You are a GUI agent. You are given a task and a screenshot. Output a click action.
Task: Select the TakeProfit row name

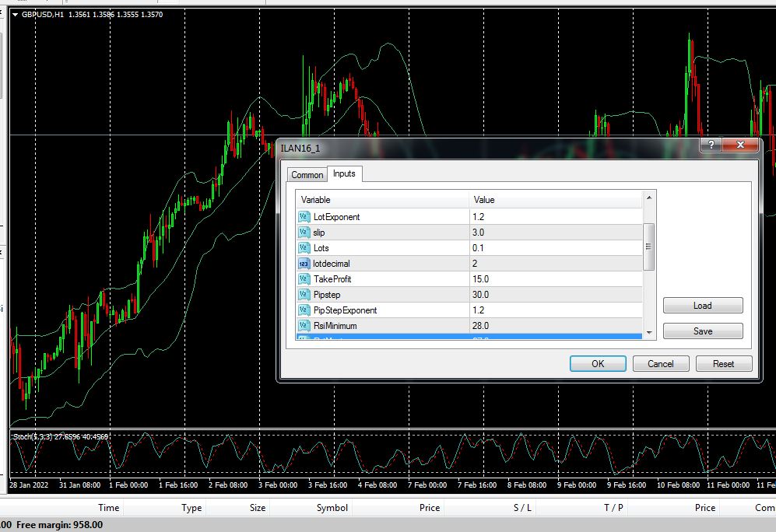click(332, 279)
